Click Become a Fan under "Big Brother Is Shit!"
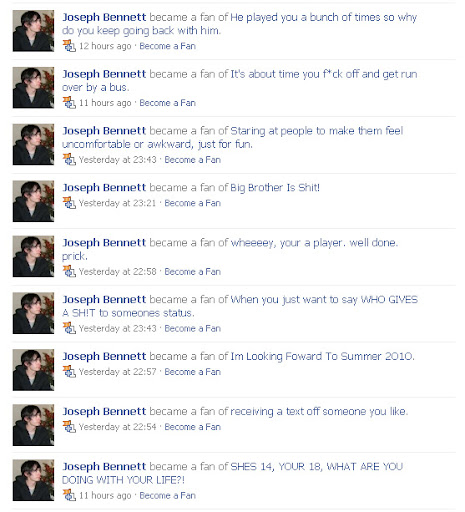Screen dimensions: 465x512 coord(193,203)
